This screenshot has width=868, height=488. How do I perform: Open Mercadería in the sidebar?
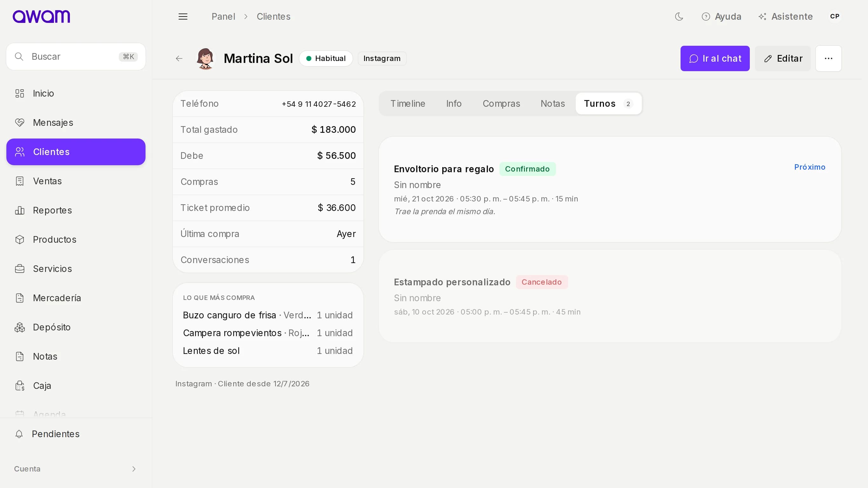point(76,298)
